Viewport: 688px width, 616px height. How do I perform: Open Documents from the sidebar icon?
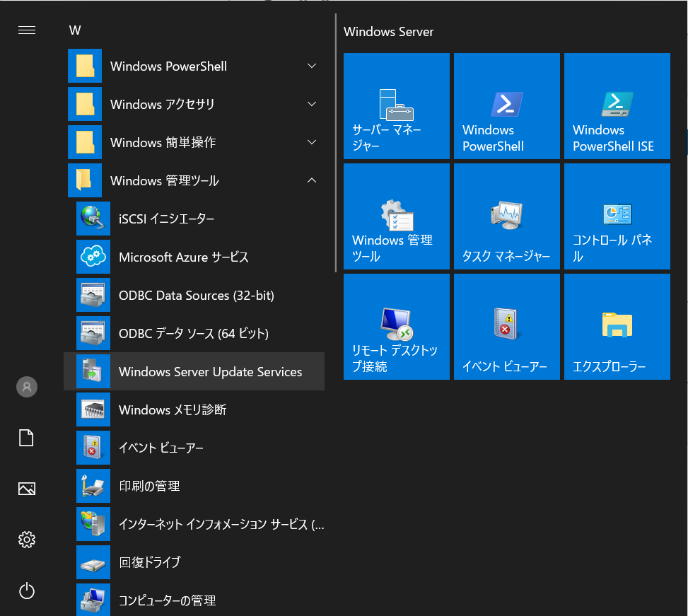click(x=26, y=438)
